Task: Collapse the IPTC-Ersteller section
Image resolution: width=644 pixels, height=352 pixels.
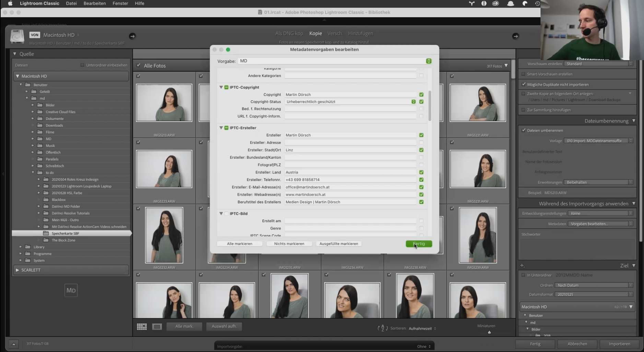Action: tap(221, 128)
